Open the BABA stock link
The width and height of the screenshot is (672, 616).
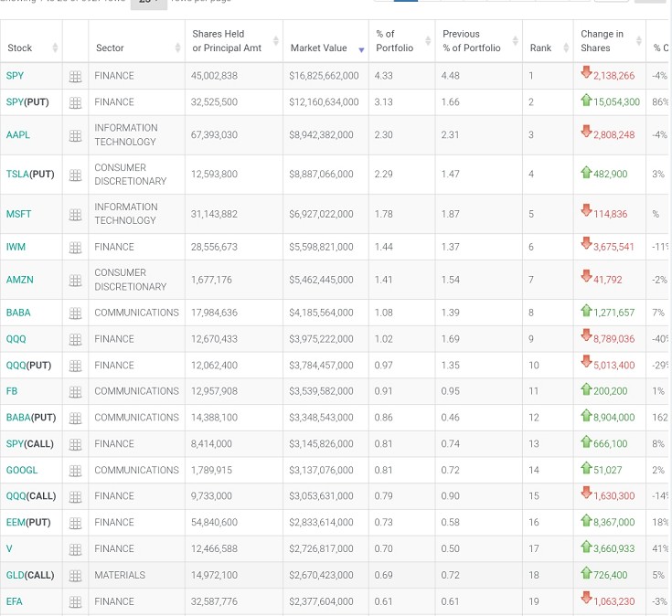tap(18, 313)
